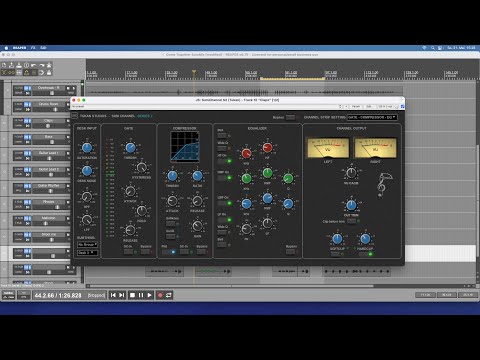Viewport: 480px width, 360px height.
Task: Toggle the Equalizer Bypass switch
Action: [x=291, y=252]
